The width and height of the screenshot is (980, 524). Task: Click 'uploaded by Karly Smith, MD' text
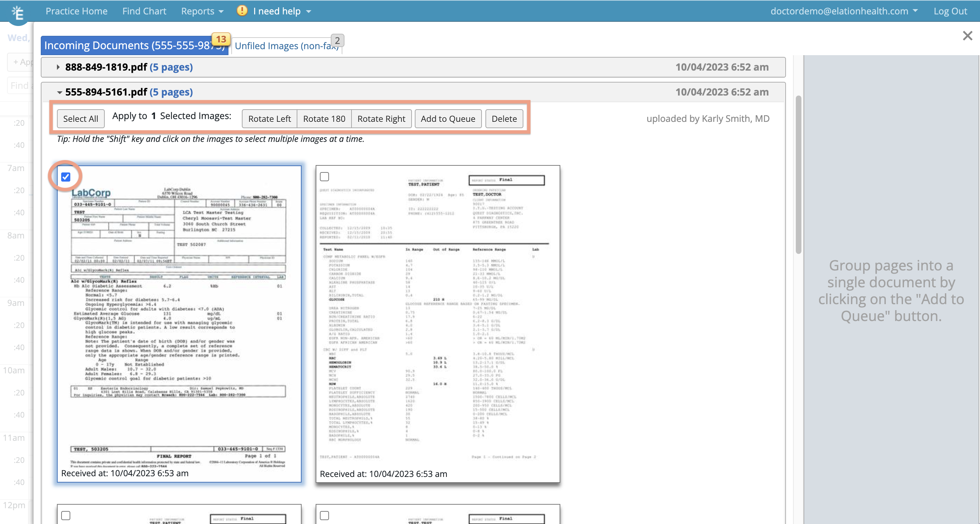tap(708, 119)
